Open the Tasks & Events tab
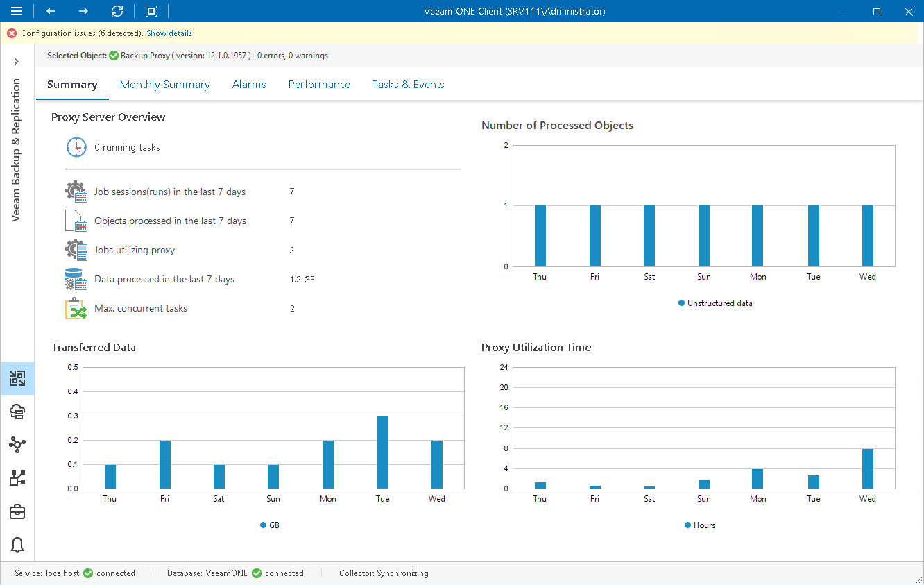This screenshot has width=924, height=585. (408, 84)
